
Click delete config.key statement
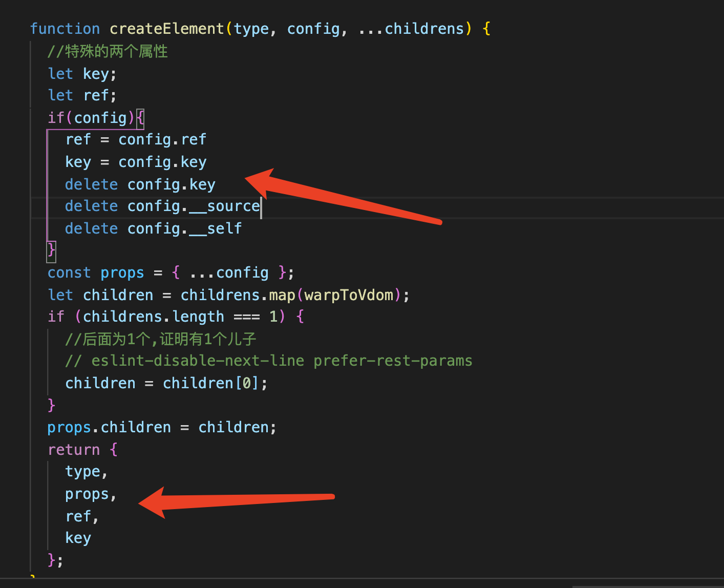[140, 184]
